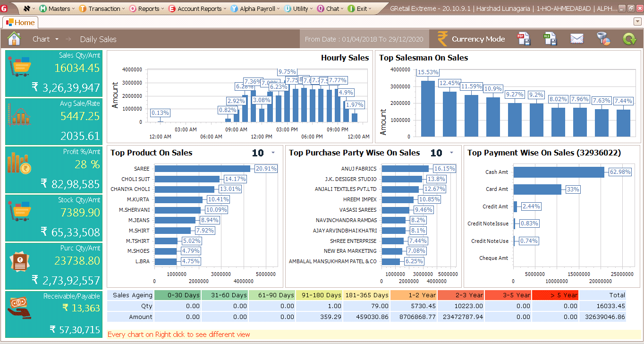
Task: Click the Purc Qty/Amt invoice icon
Action: click(x=20, y=262)
